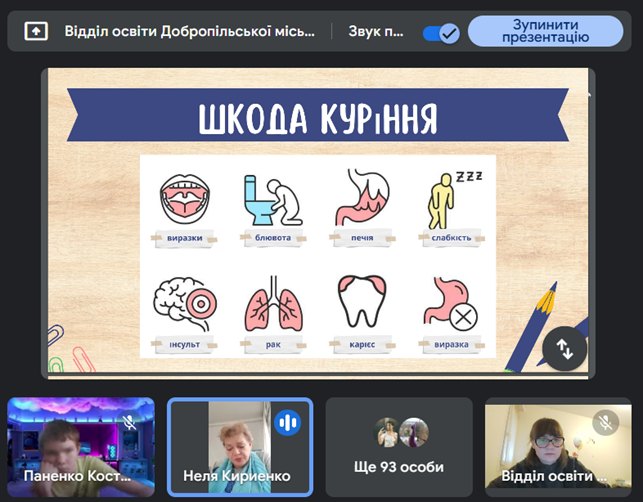Click the brain icon labeled 'інсульт'

182,304
